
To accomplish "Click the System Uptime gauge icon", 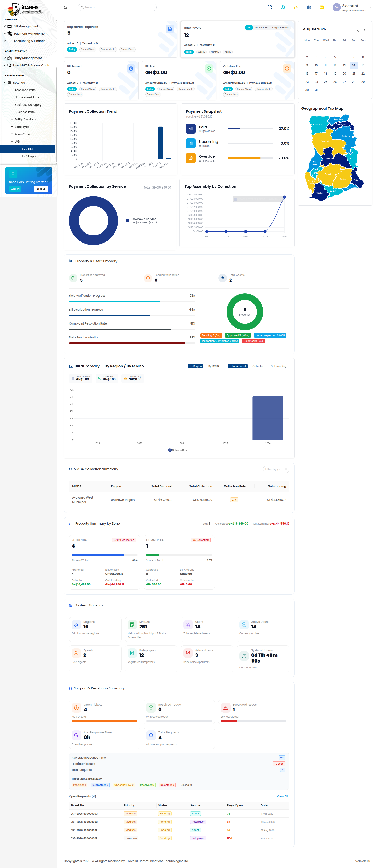I will pos(244,656).
